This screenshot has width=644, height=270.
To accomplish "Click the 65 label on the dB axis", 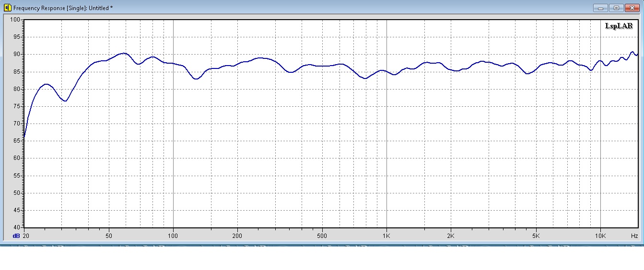I will (18, 141).
